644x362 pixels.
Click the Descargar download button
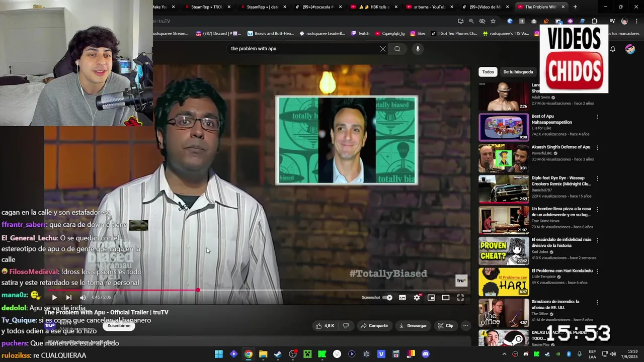click(x=413, y=326)
